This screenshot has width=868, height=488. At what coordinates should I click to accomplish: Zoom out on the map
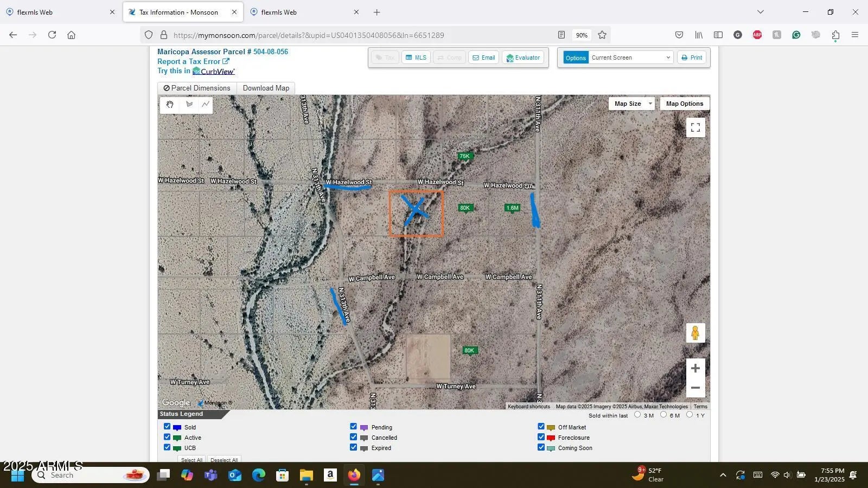[x=695, y=388]
